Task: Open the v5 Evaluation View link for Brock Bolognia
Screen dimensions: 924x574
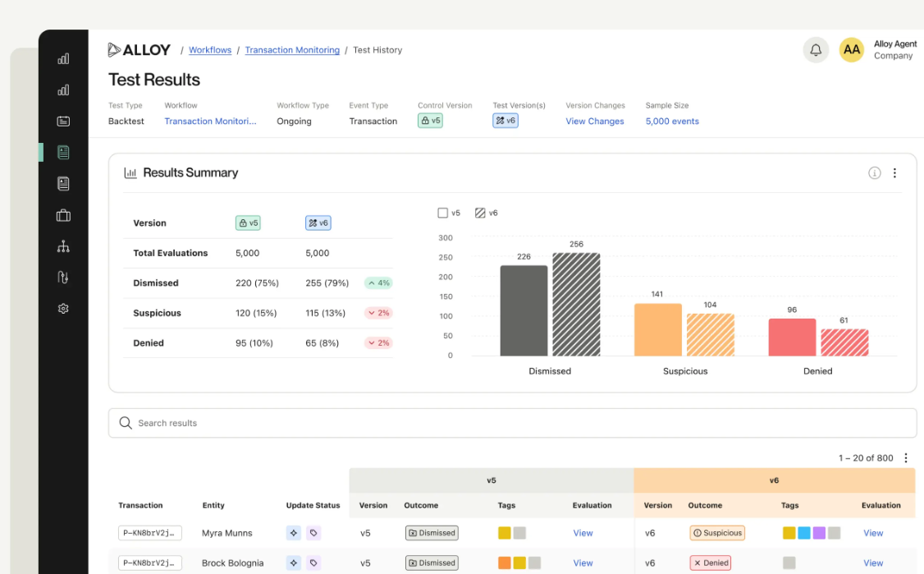Action: coord(583,563)
